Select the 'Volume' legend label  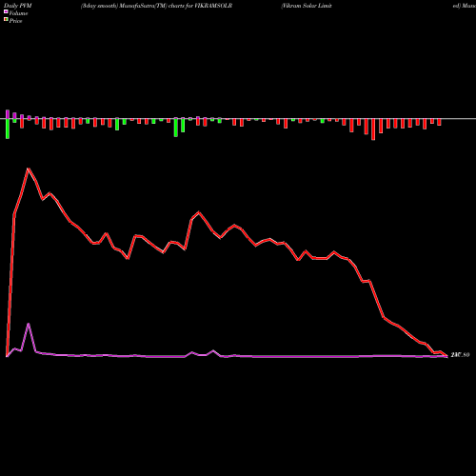(18, 13)
